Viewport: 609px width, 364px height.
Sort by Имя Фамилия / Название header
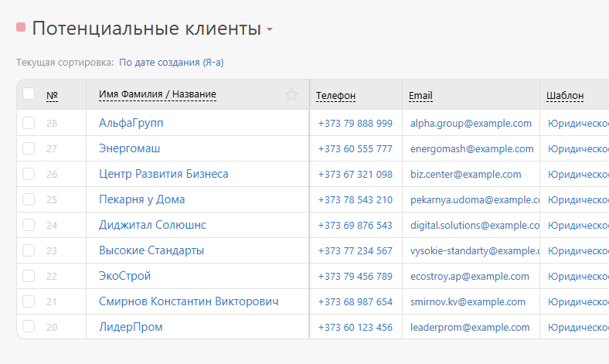[x=158, y=94]
